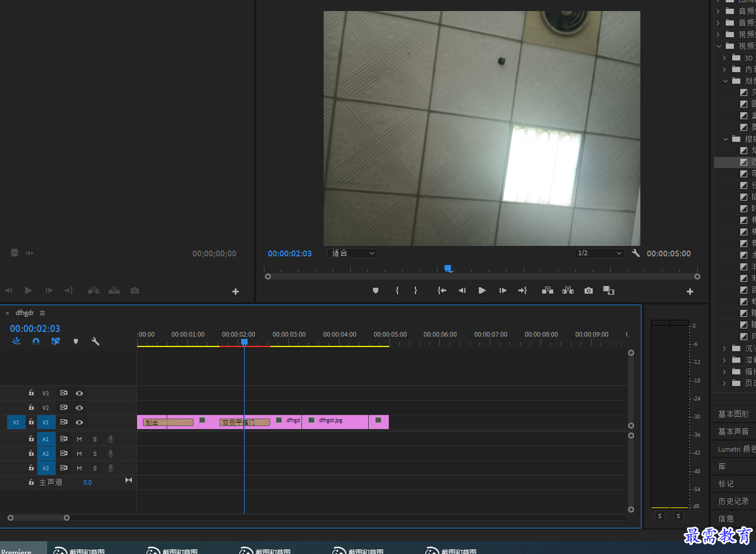The image size is (756, 554).
Task: Expand the 3D transitions folder chevron
Action: click(x=725, y=58)
